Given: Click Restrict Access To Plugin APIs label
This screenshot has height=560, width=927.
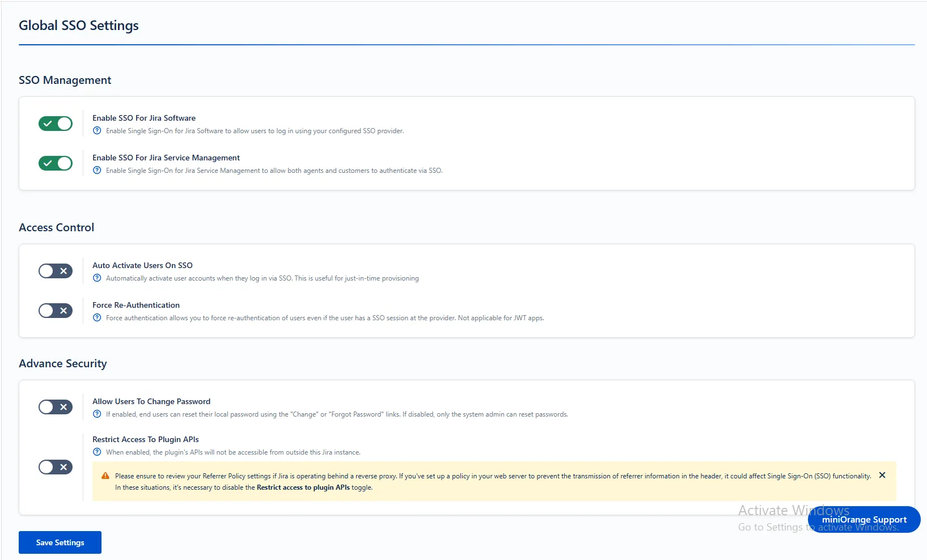Looking at the screenshot, I should click(x=146, y=439).
